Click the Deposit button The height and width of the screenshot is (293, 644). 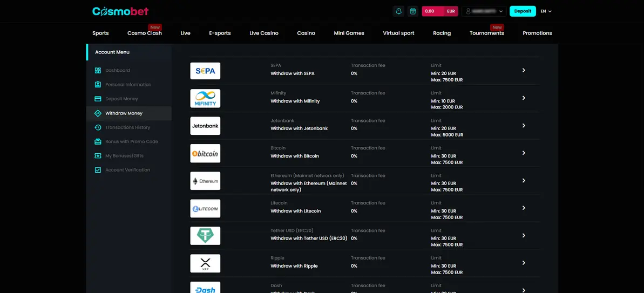[523, 11]
